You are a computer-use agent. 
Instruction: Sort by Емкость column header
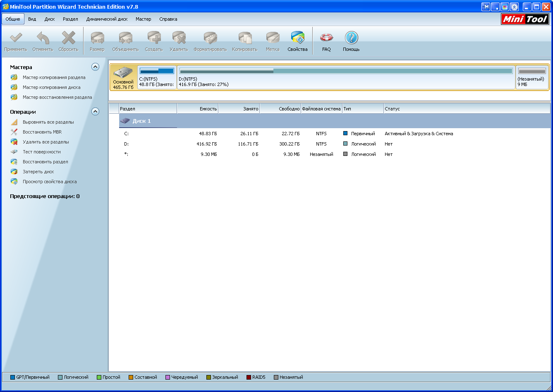tap(198, 109)
